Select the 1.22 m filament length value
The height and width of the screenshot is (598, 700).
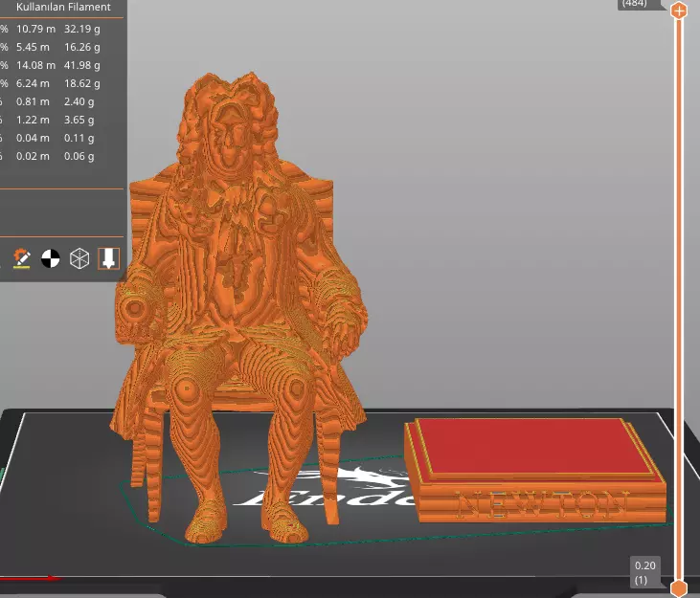pyautogui.click(x=33, y=120)
